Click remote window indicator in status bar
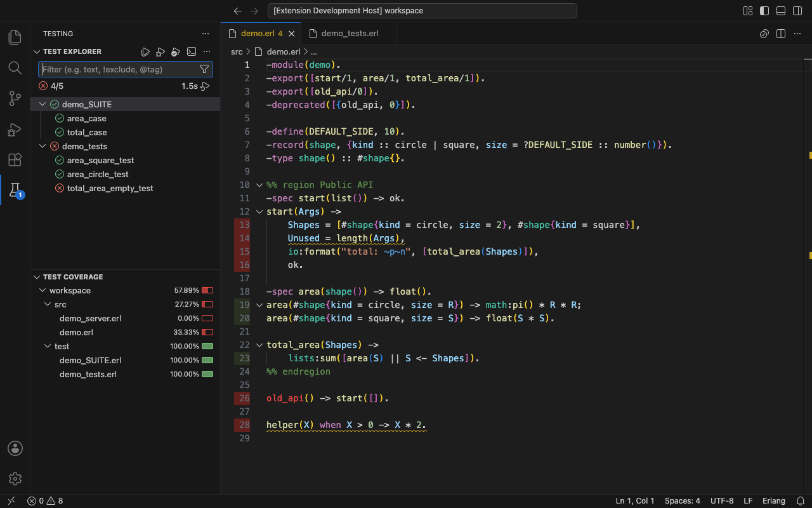 pos(11,501)
